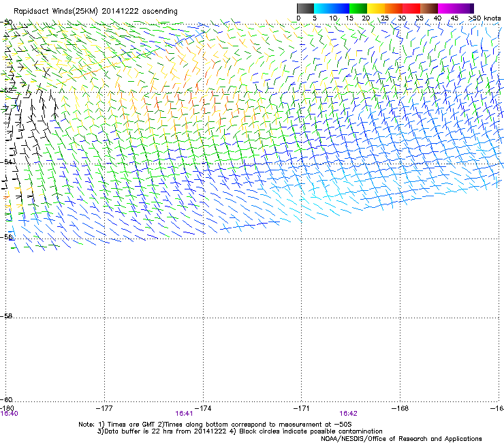Click the 'NOAA/NESDIS/Office of Research and Applications' credit

pyautogui.click(x=401, y=439)
